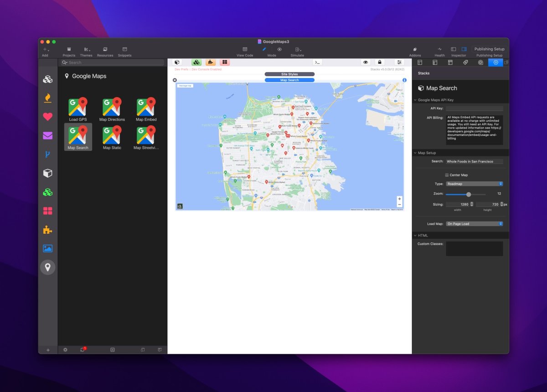Select the location pin library in sidebar

tap(48, 267)
